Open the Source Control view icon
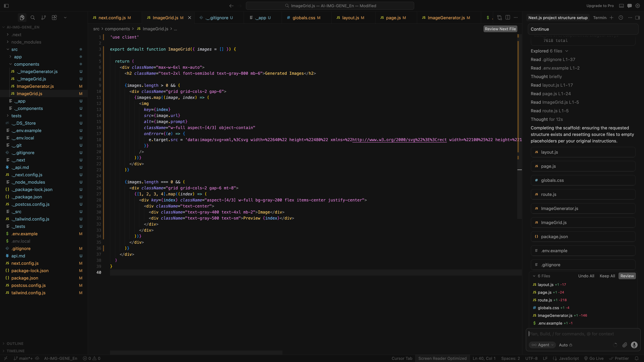 (43, 17)
